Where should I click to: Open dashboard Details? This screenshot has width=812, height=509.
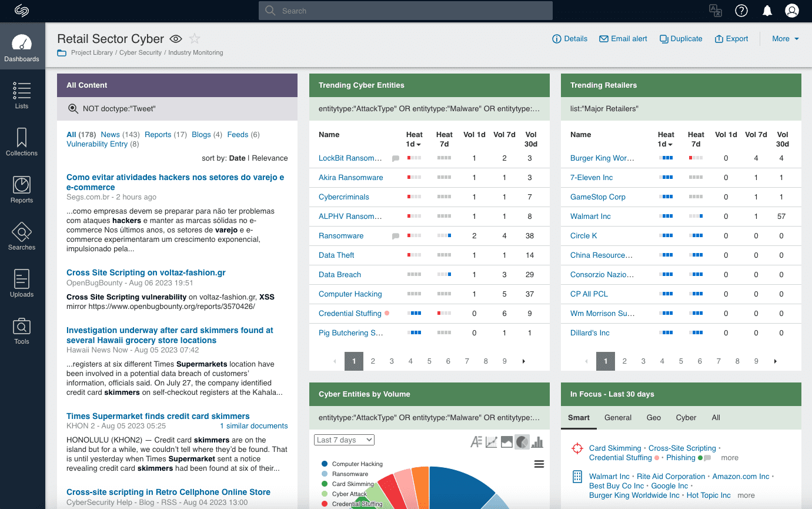coord(569,39)
